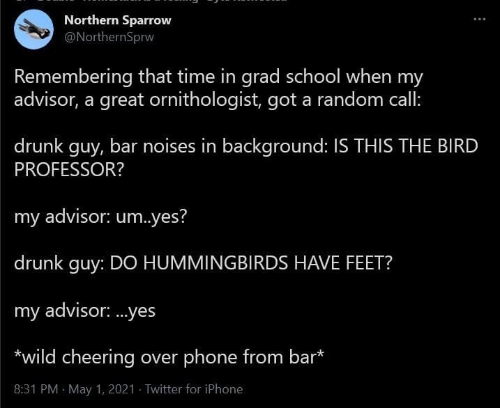Open the May 1, 2021 date permalink

click(101, 389)
